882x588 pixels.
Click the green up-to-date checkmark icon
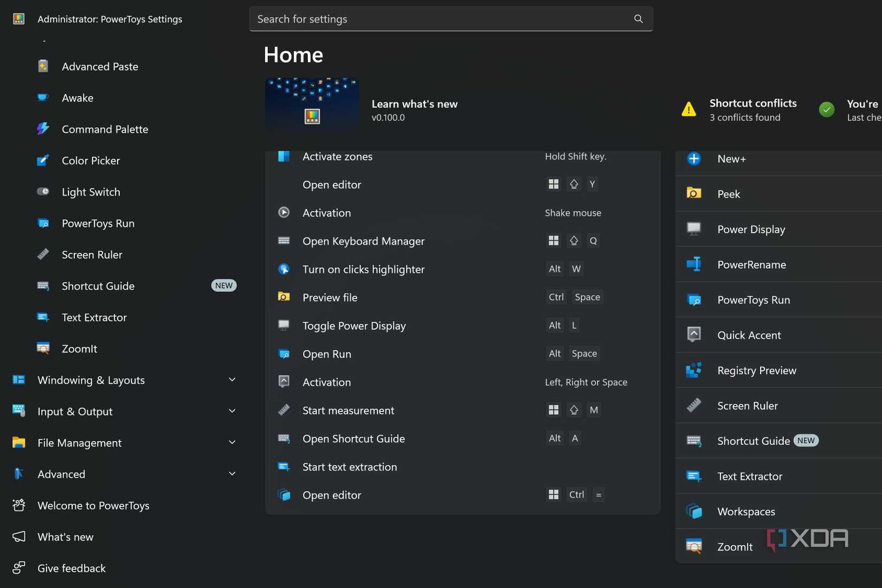tap(826, 110)
